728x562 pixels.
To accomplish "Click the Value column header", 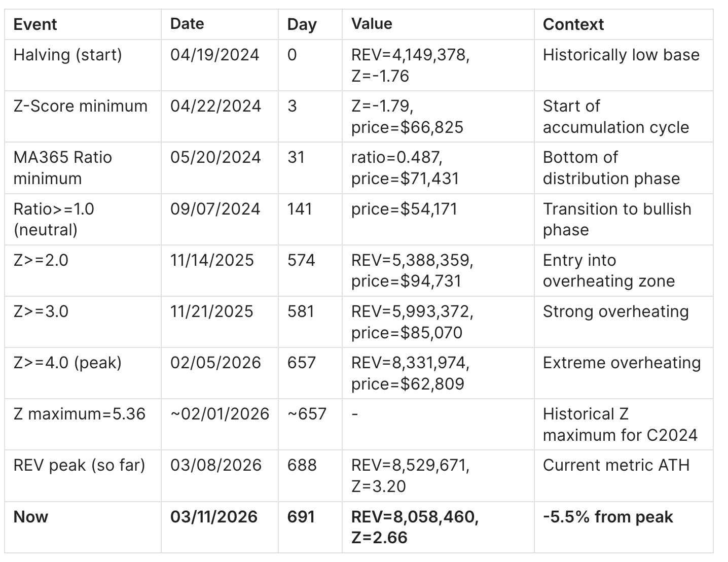I will pyautogui.click(x=372, y=24).
